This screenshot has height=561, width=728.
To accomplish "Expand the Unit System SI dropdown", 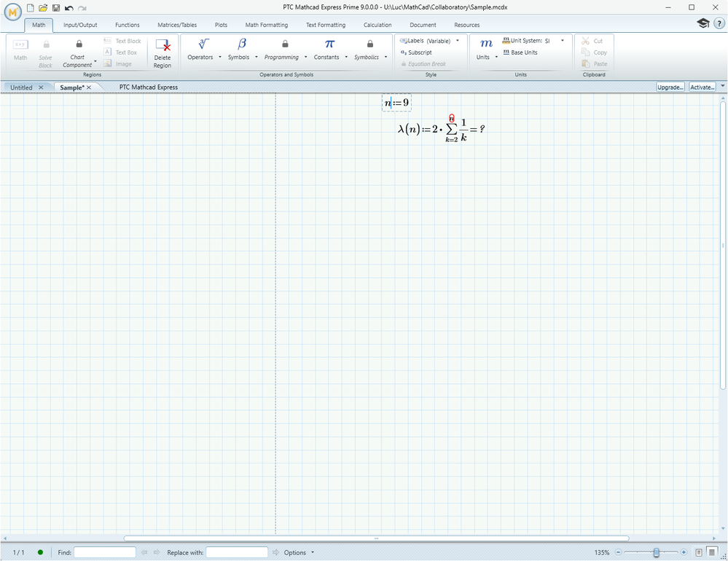I will click(x=563, y=41).
